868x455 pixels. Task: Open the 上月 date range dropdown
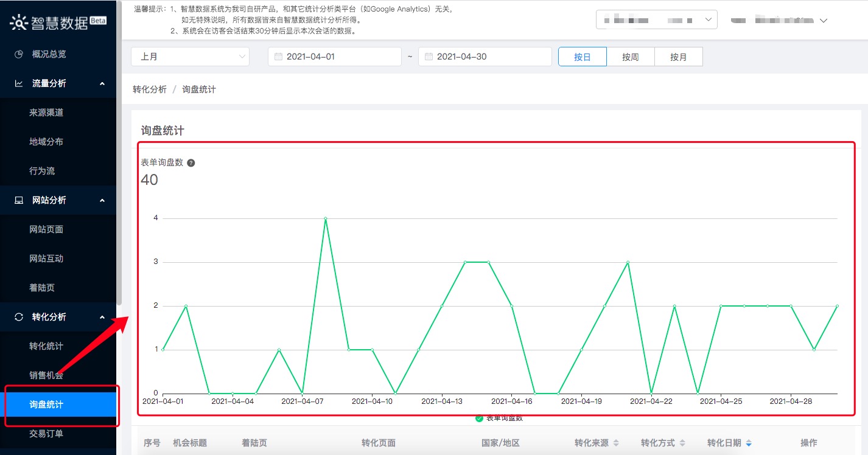190,57
